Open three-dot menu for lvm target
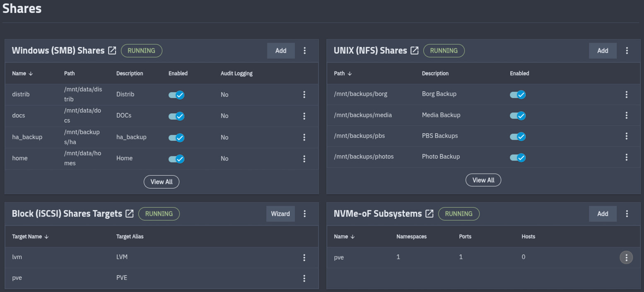Screen dimensions: 644x292 pyautogui.click(x=304, y=258)
